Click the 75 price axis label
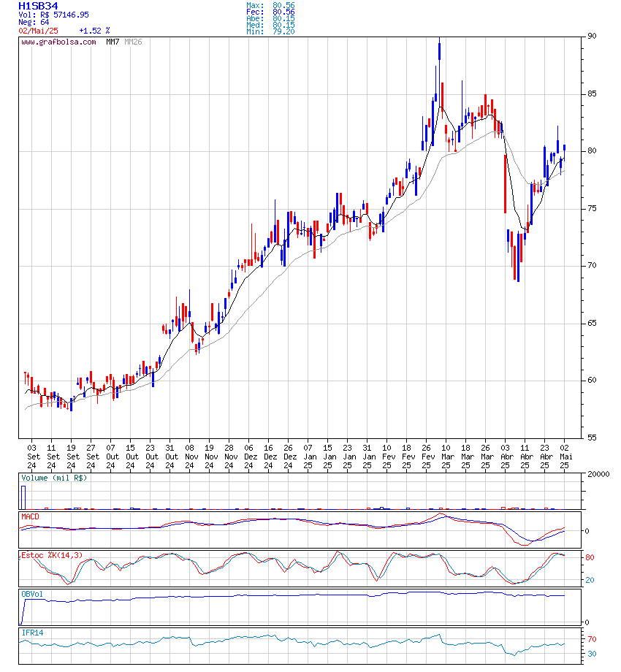 [x=592, y=209]
